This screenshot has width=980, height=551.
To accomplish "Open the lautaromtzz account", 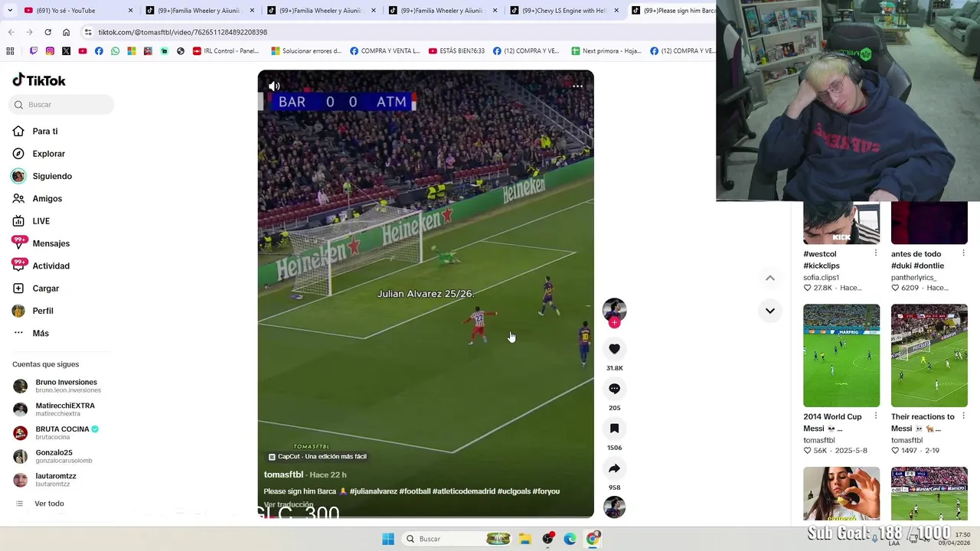I will [x=57, y=480].
